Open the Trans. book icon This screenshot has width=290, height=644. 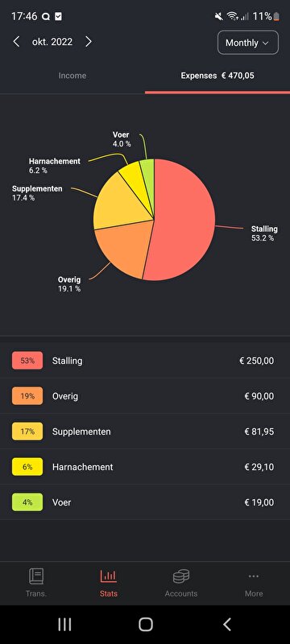36,576
